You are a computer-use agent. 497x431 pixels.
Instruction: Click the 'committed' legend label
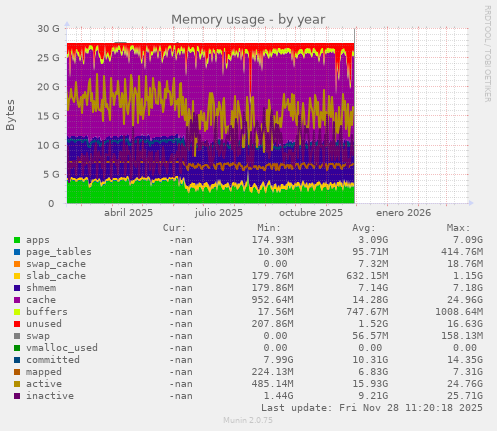(53, 360)
